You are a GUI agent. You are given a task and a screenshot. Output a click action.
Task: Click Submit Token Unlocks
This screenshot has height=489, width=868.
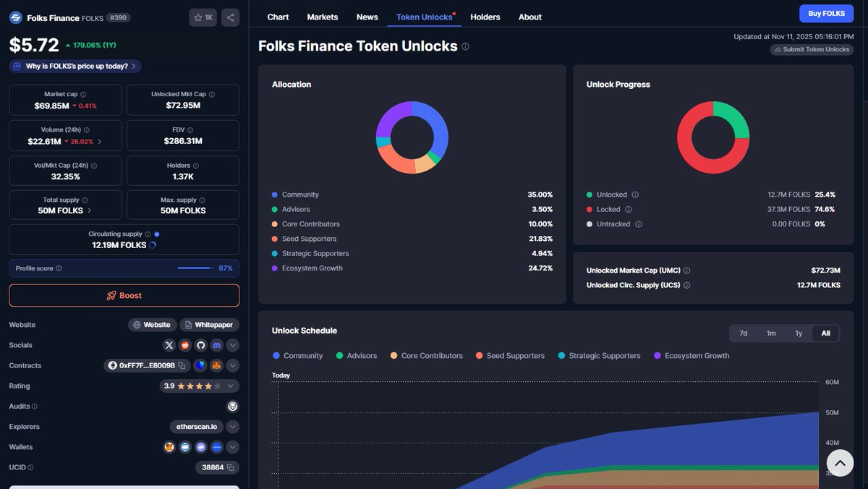812,50
